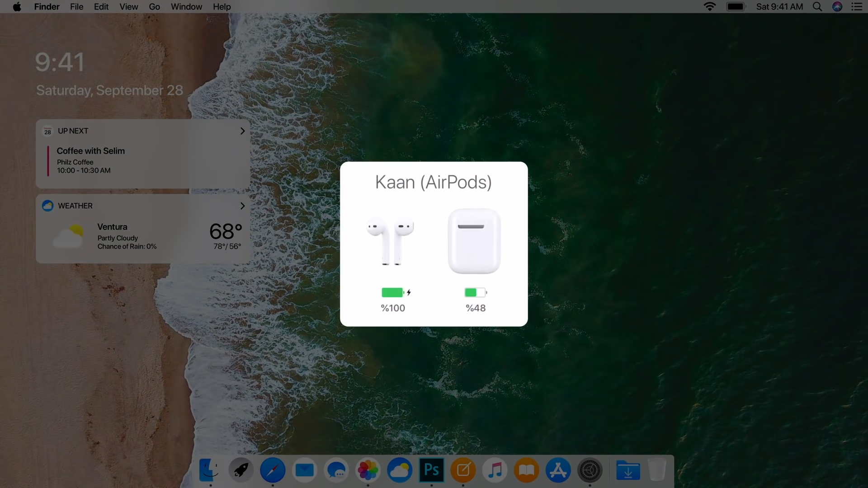Click the case half-full battery bar

pyautogui.click(x=476, y=292)
